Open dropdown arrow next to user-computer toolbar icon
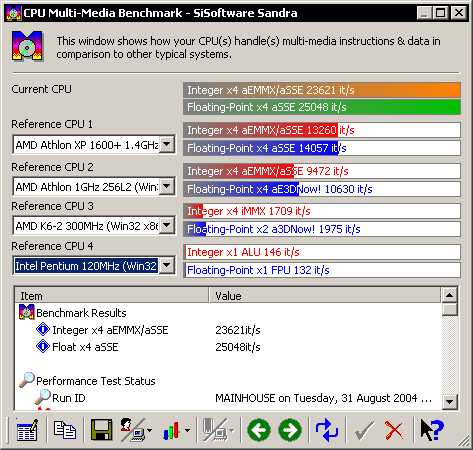The height and width of the screenshot is (450, 473). point(149,430)
